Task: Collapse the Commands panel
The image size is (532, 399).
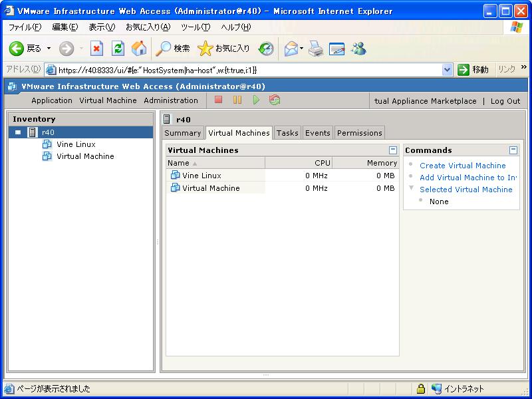Action: pos(513,150)
